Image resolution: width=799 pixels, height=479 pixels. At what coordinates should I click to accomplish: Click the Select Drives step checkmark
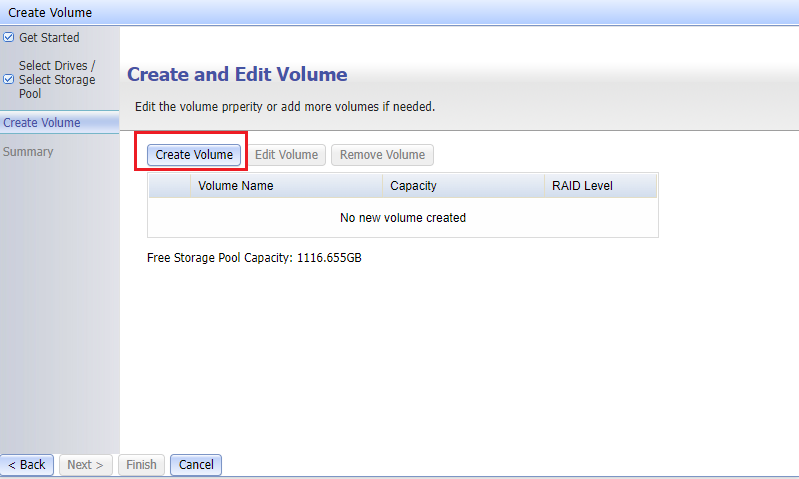click(x=9, y=80)
